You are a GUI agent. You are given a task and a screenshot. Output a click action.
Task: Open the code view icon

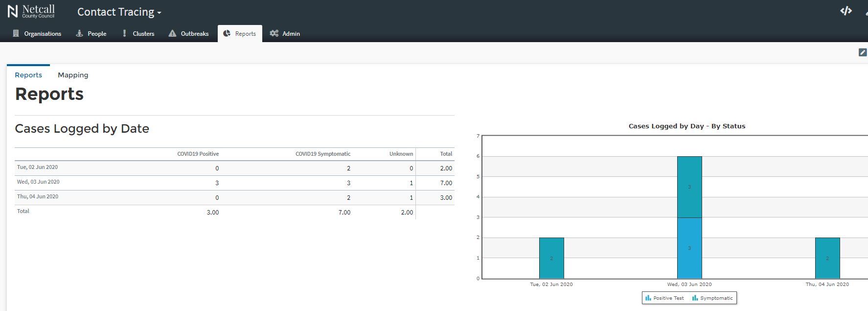coord(845,11)
